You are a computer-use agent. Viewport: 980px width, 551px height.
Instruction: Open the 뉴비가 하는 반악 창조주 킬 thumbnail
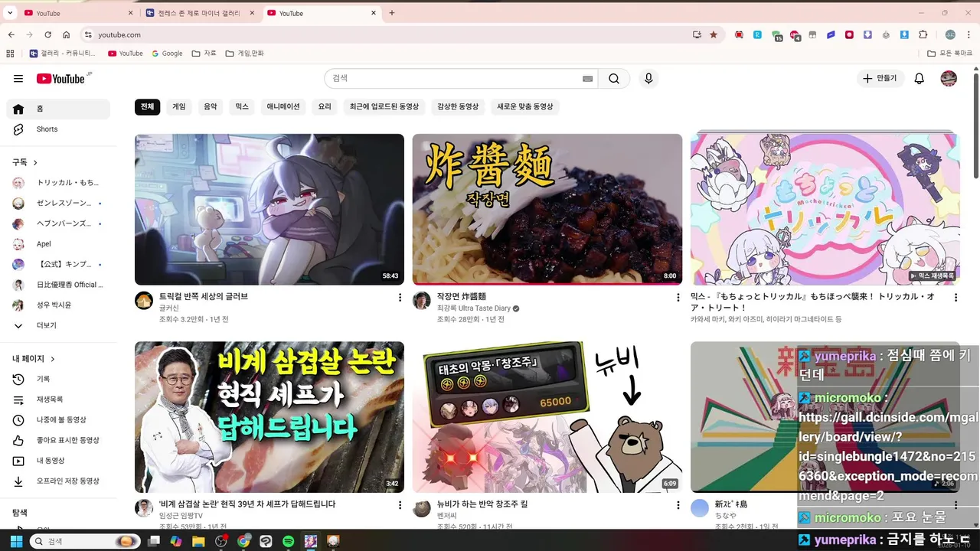point(547,417)
